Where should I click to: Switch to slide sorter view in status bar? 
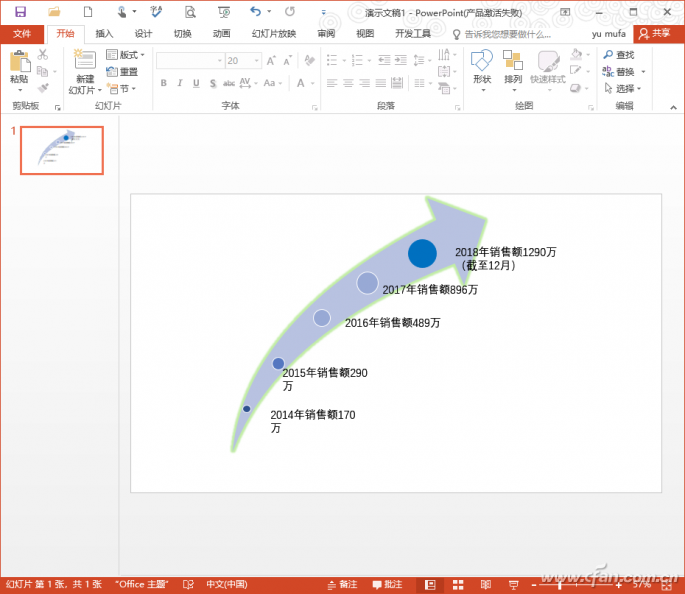point(457,584)
